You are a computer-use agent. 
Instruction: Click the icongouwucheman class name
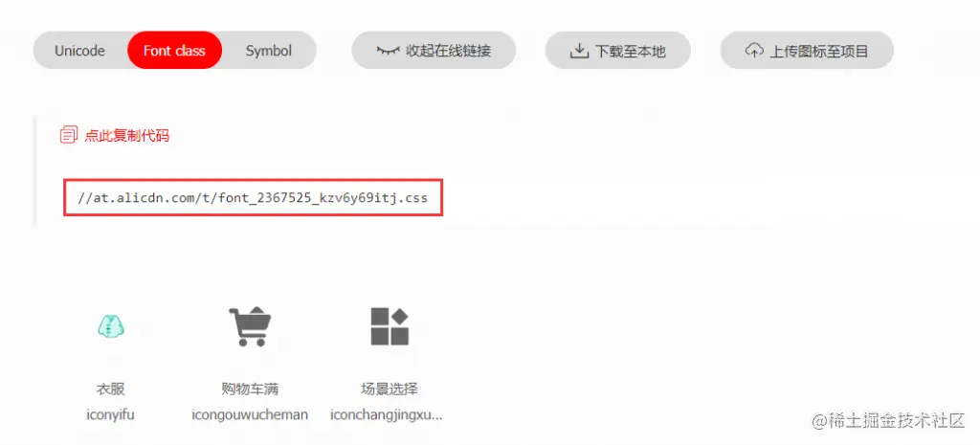coord(250,414)
